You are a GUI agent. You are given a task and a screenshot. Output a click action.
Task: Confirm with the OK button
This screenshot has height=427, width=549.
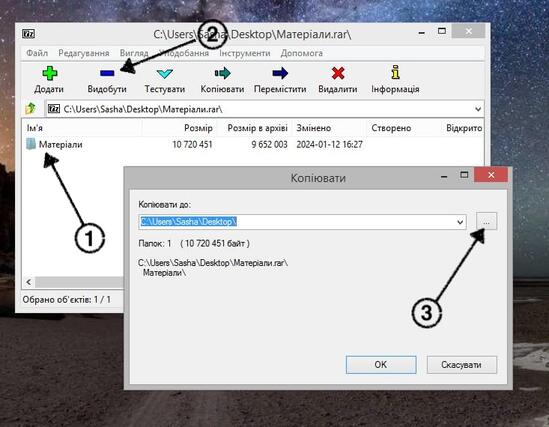[381, 365]
